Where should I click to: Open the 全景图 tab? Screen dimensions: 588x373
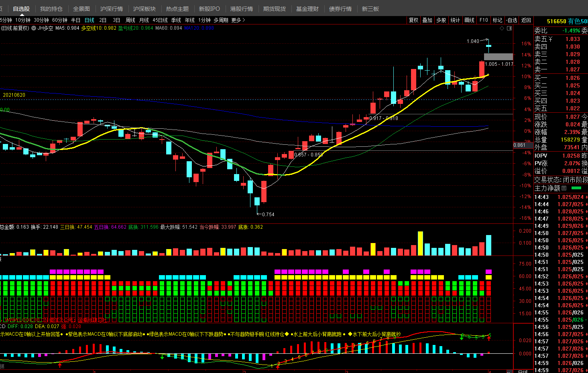coord(81,9)
